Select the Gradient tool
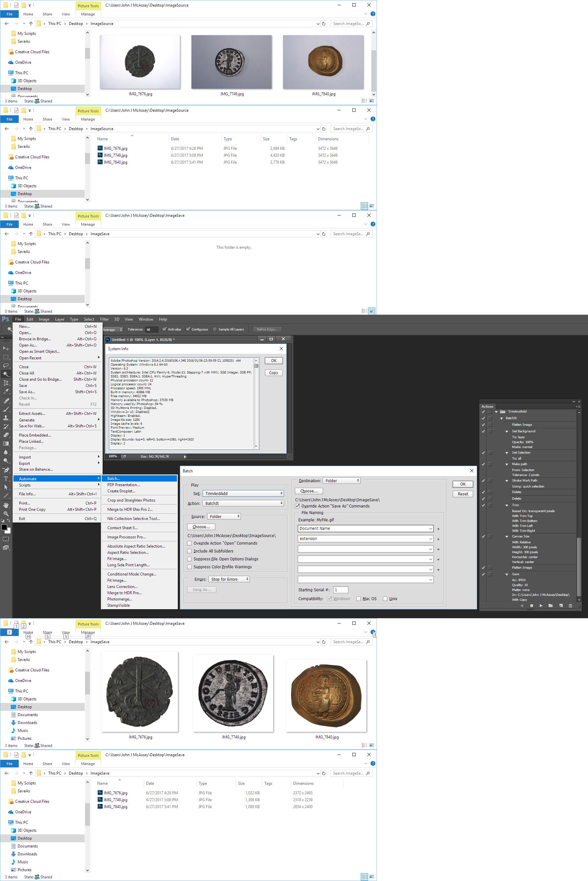Screen dimensions: 588x881 [x=6, y=443]
